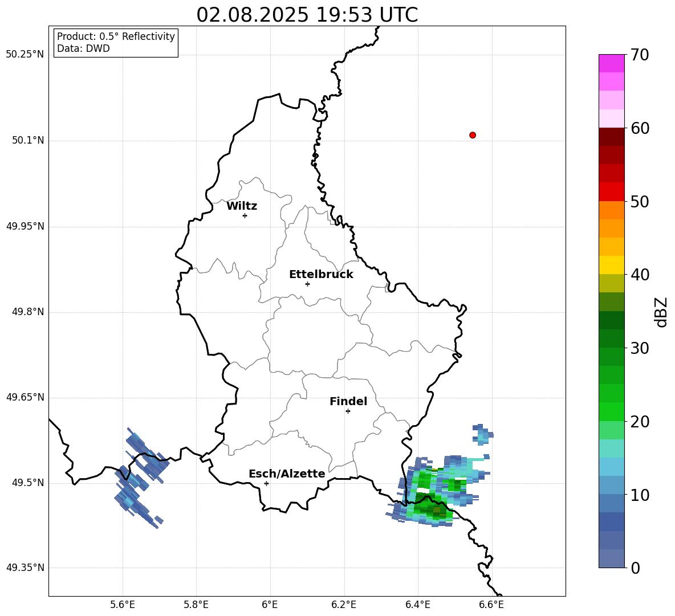Screen dimensions: 675x616
Task: Click the yellow colorbar segment just above 40
Action: (611, 265)
